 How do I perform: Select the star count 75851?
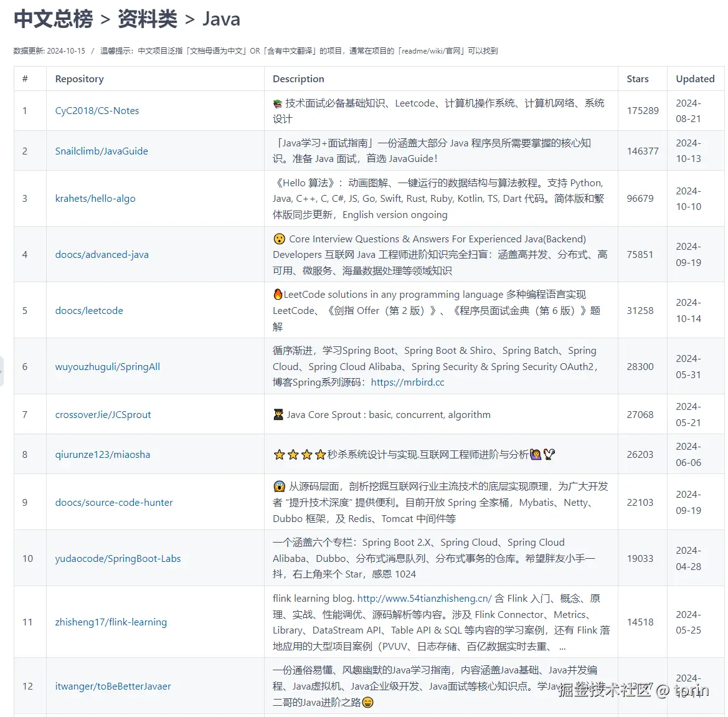(x=640, y=255)
